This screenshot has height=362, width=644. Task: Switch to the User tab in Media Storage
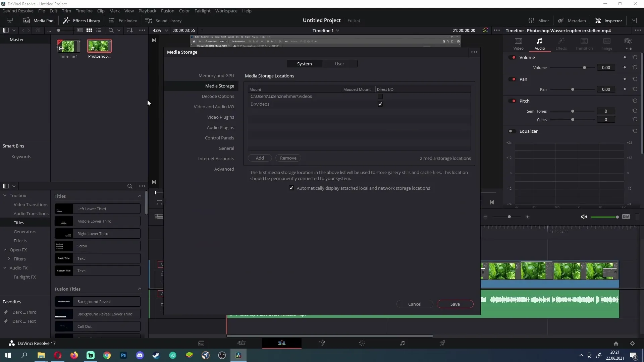[x=339, y=63]
